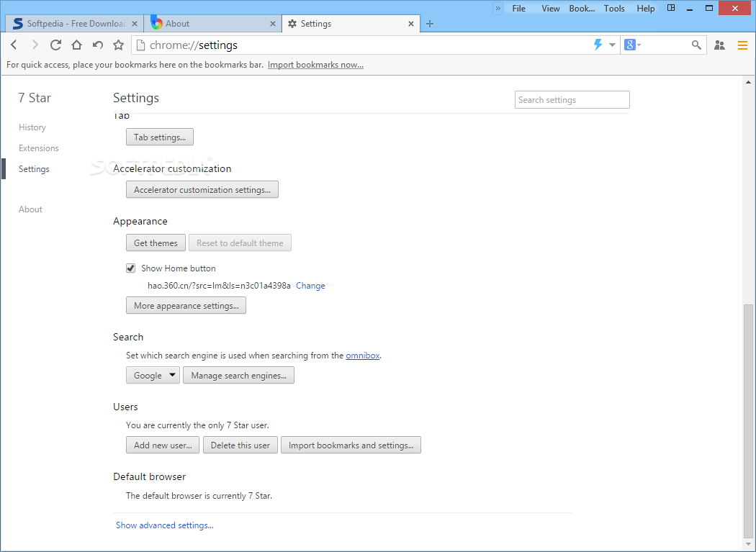
Task: Click the lightning bolt accelerator icon
Action: (598, 45)
